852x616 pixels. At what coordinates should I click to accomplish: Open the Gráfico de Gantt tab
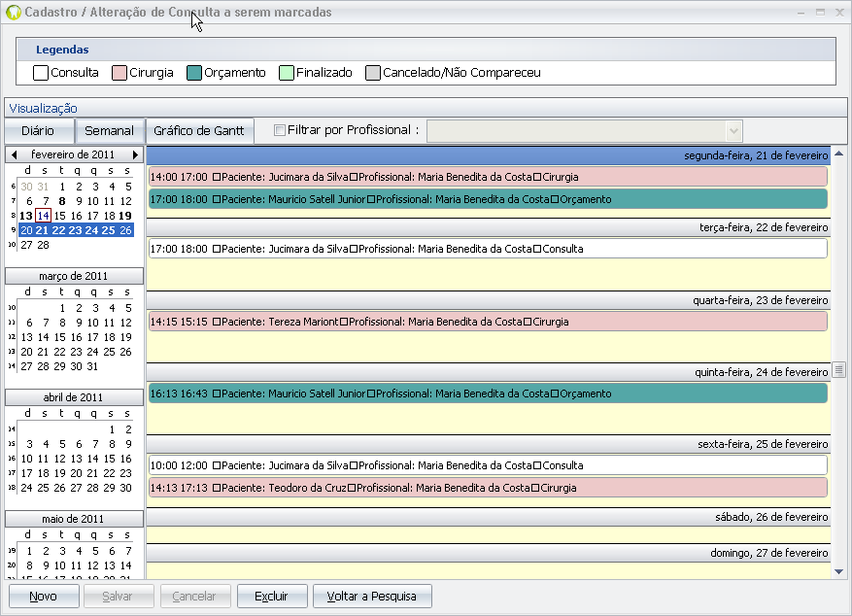[199, 131]
